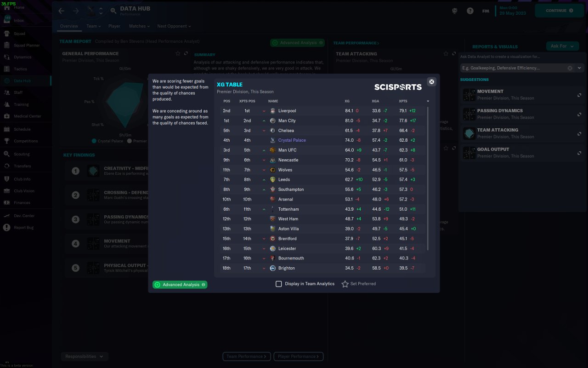Open Home in the sidebar
Screen dimensions: 588x368
tap(19, 7)
